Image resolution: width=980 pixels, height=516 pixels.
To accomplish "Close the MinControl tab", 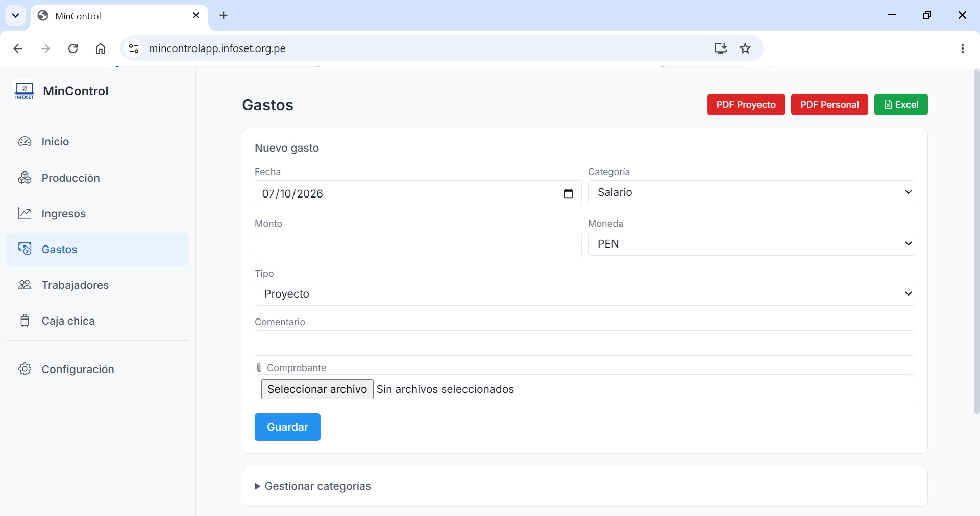I will (x=196, y=16).
